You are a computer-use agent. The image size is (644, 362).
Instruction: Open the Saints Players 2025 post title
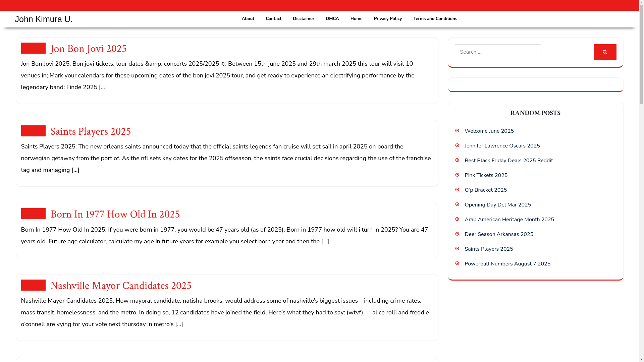[x=91, y=132]
